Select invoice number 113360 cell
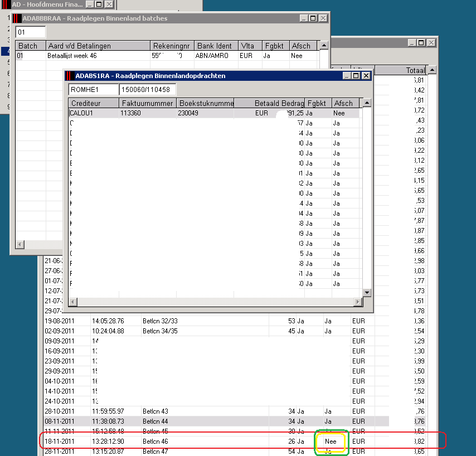 pos(148,113)
